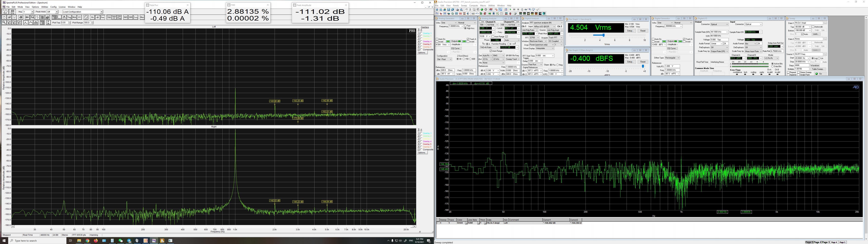868x244 pixels.
Task: Toggle the dB utility button
Action: (97, 17)
